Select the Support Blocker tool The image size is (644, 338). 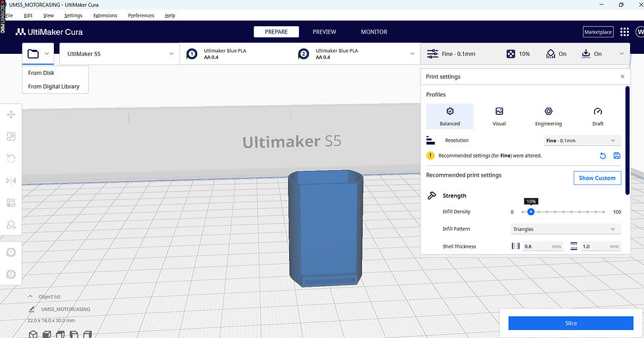11,224
